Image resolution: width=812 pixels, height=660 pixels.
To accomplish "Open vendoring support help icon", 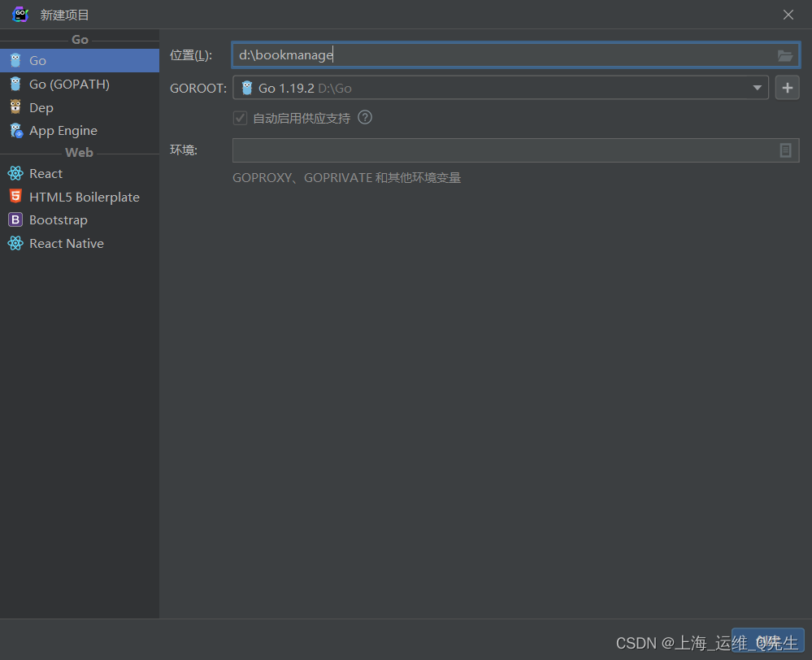I will coord(365,118).
